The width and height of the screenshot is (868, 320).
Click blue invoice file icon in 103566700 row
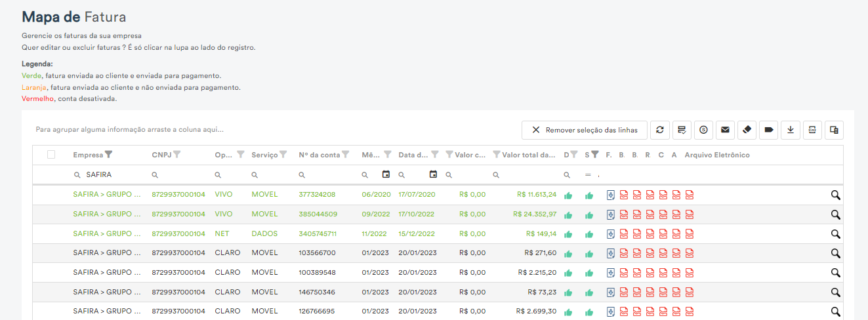point(610,254)
